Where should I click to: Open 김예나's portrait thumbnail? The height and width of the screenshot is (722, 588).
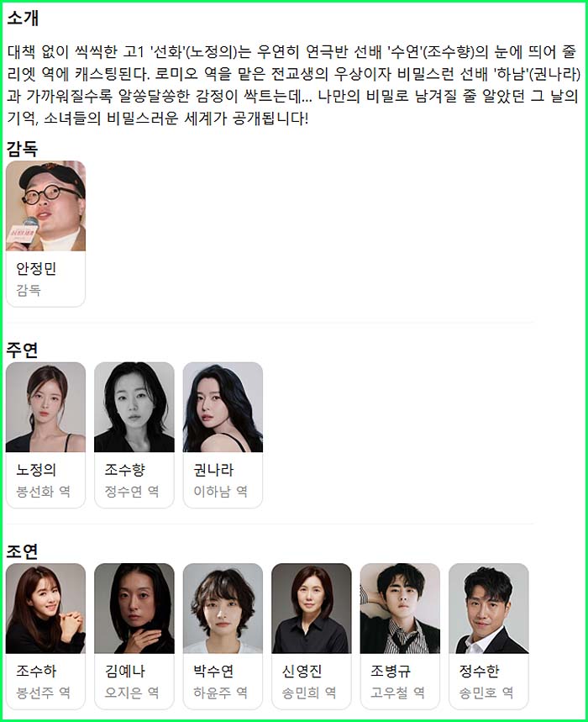click(134, 609)
